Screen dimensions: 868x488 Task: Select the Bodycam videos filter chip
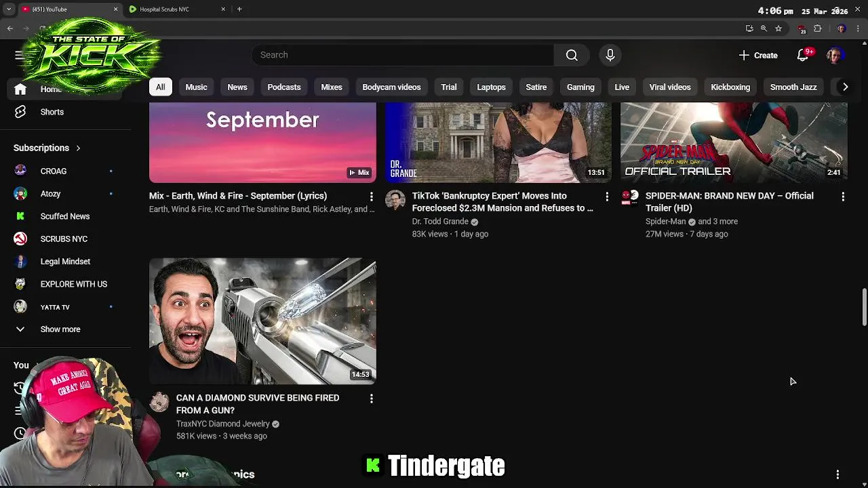point(391,87)
